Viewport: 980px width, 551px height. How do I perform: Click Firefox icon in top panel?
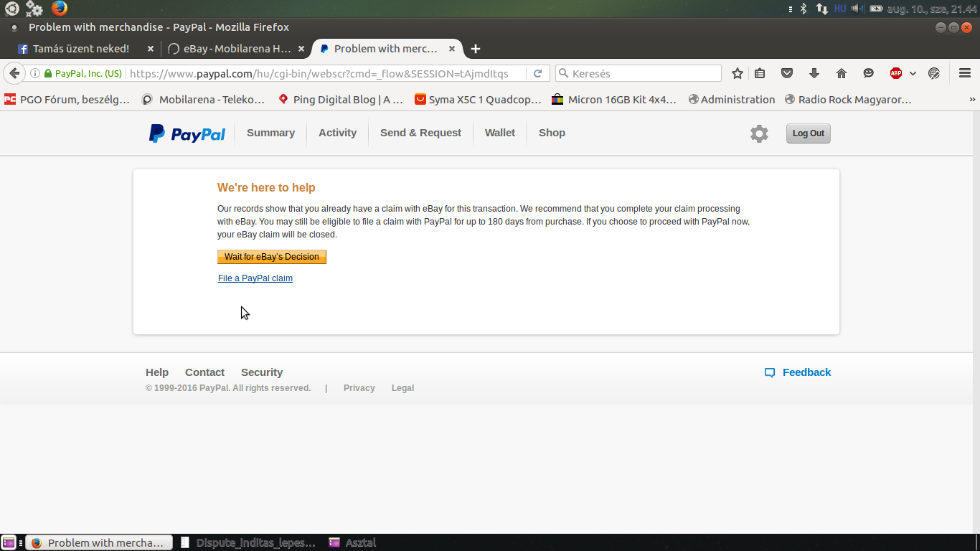[x=60, y=9]
